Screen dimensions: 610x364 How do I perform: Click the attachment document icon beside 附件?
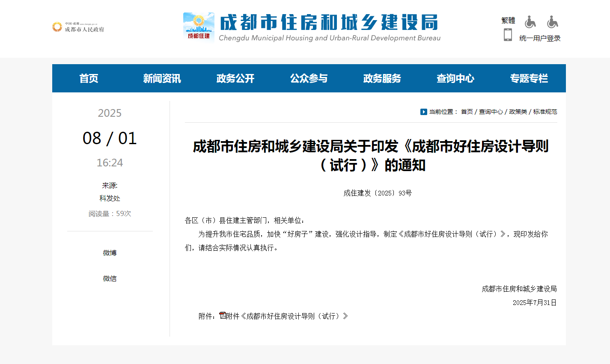coord(222,315)
